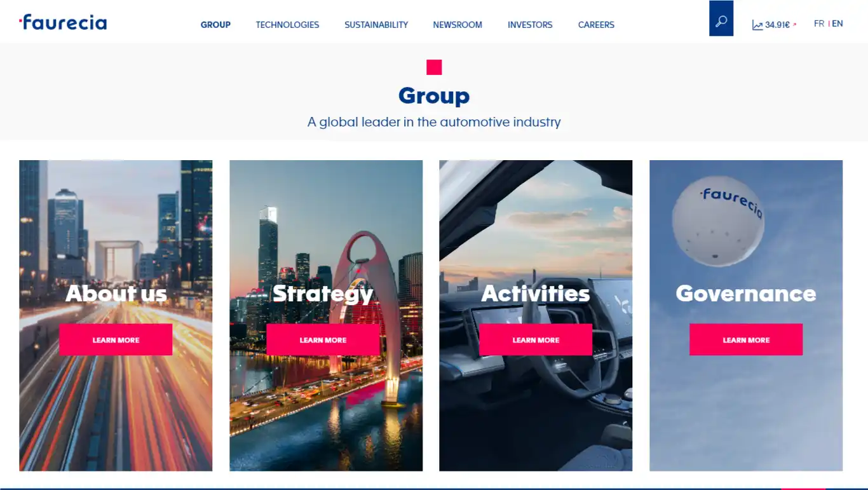Expand the Sustainability menu
Image resolution: width=868 pixels, height=490 pixels.
coord(376,25)
